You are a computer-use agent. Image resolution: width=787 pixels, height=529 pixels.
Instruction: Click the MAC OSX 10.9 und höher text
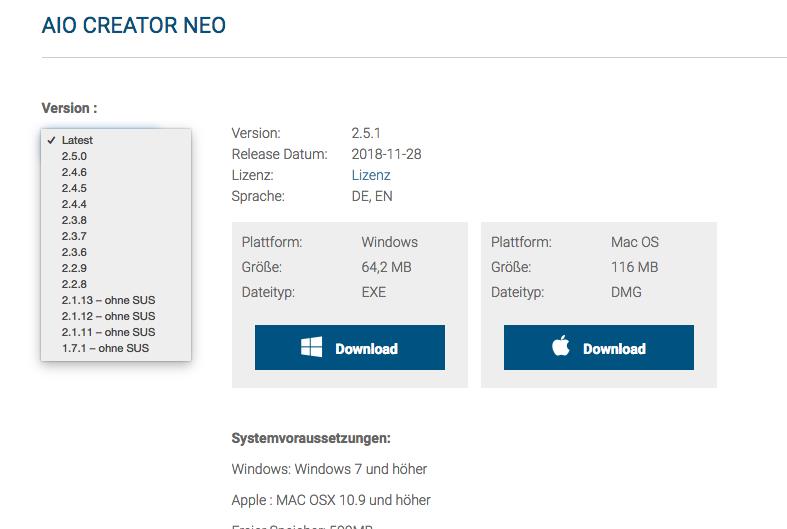(x=353, y=500)
